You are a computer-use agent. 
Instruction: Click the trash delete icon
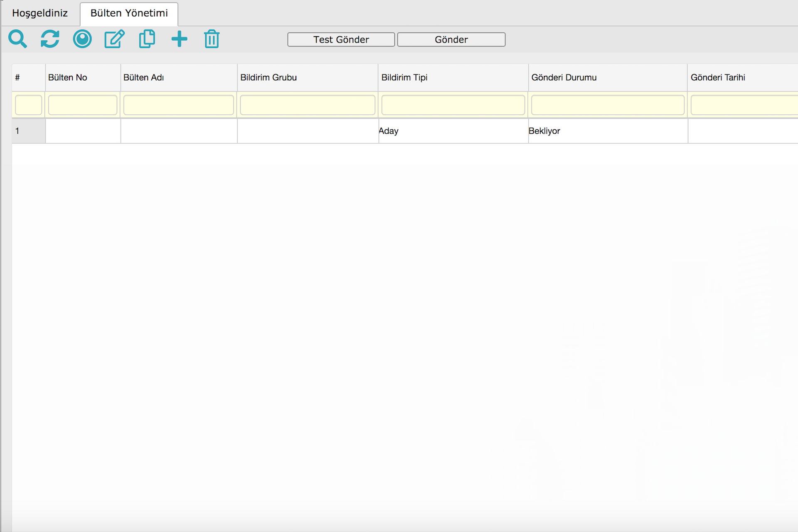pyautogui.click(x=212, y=39)
